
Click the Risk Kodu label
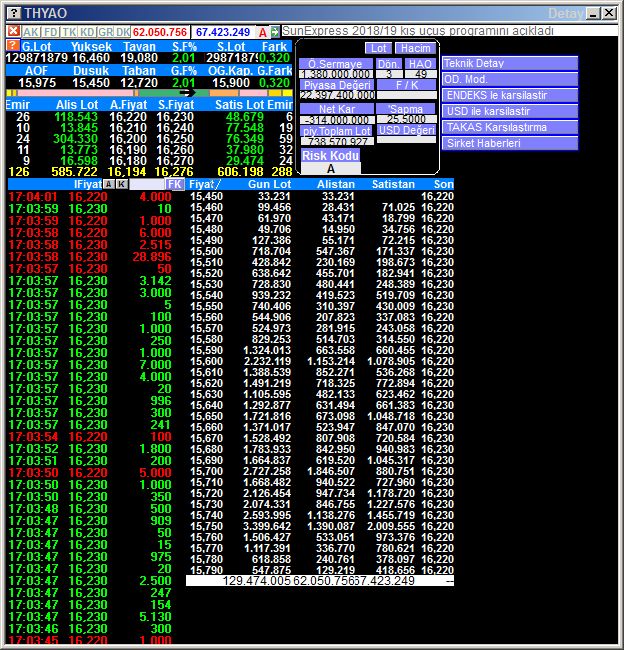[330, 155]
